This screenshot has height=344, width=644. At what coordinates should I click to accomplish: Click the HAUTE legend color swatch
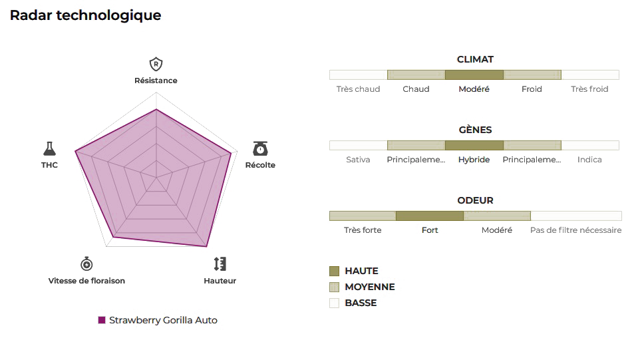pyautogui.click(x=335, y=271)
